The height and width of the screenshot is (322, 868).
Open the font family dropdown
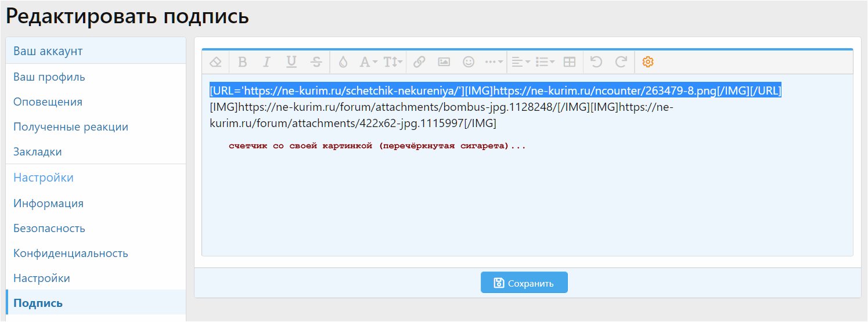pos(368,61)
